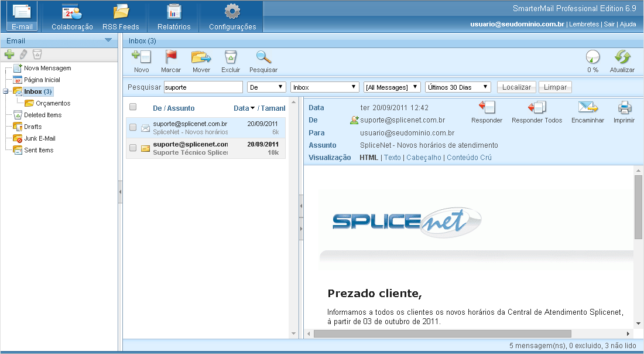Open the Cabeçalho view link
Viewport: 644px width, 354px height.
[x=423, y=158]
